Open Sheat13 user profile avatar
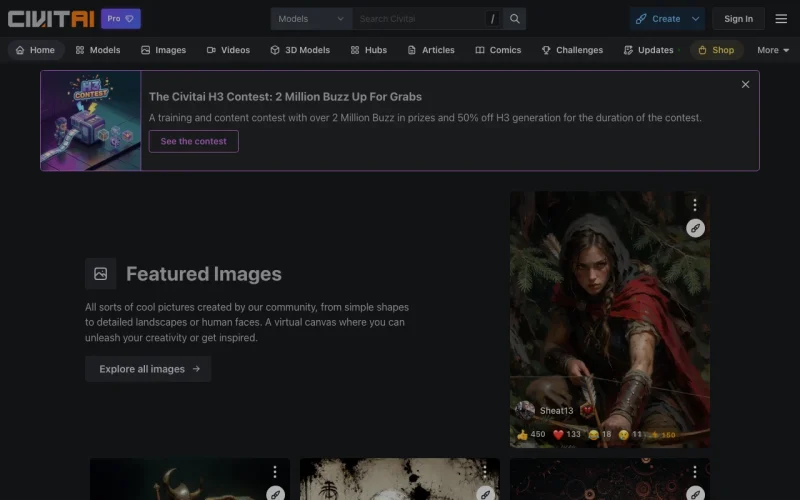 (524, 410)
